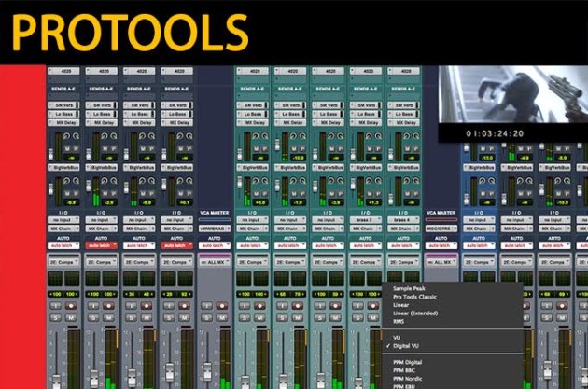Solo the channel panned 68 and 78

(x=283, y=318)
